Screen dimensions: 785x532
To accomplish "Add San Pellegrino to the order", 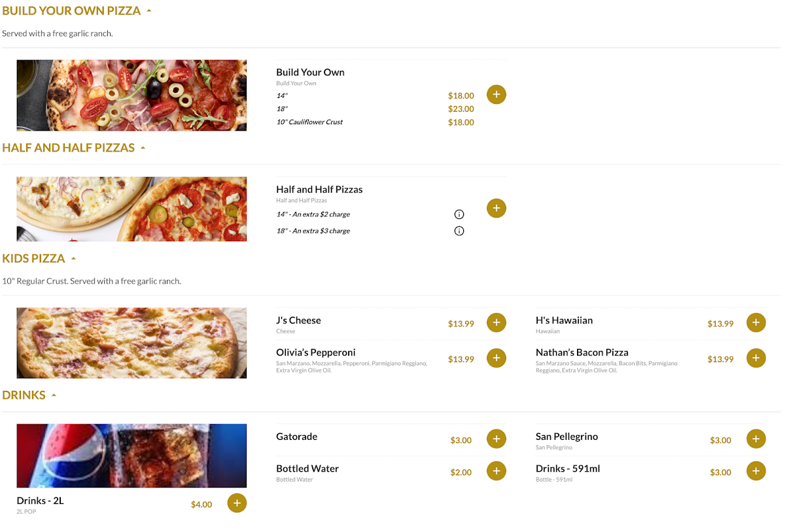I will (756, 439).
